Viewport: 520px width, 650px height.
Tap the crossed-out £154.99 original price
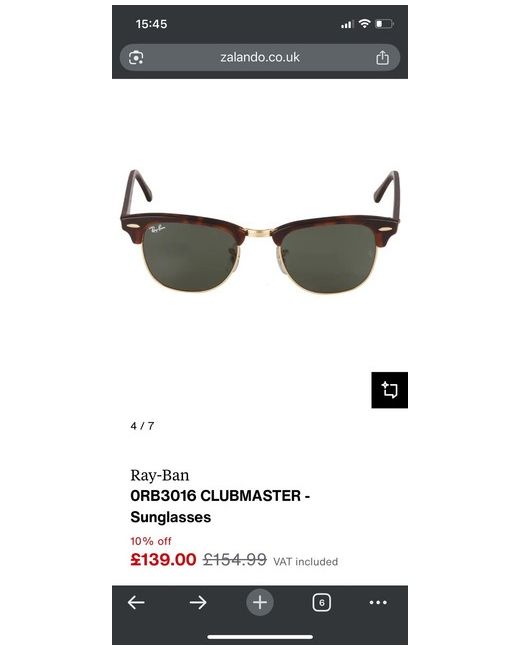tap(235, 560)
